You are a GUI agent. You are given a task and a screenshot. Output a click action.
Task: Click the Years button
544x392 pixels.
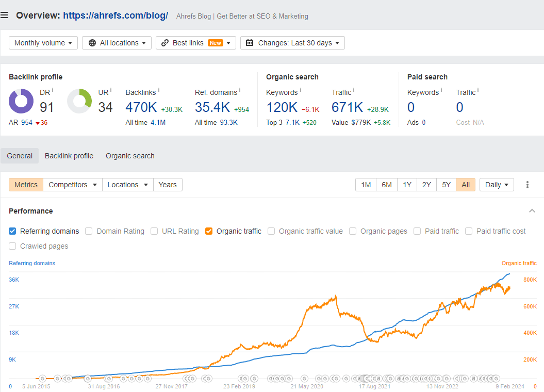pos(168,184)
